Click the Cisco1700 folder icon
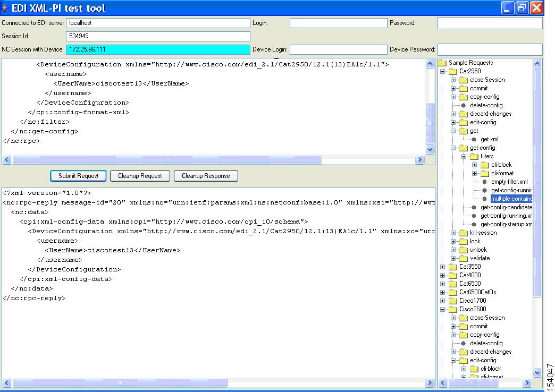Screen dimensions: 555x392 pyautogui.click(x=453, y=301)
